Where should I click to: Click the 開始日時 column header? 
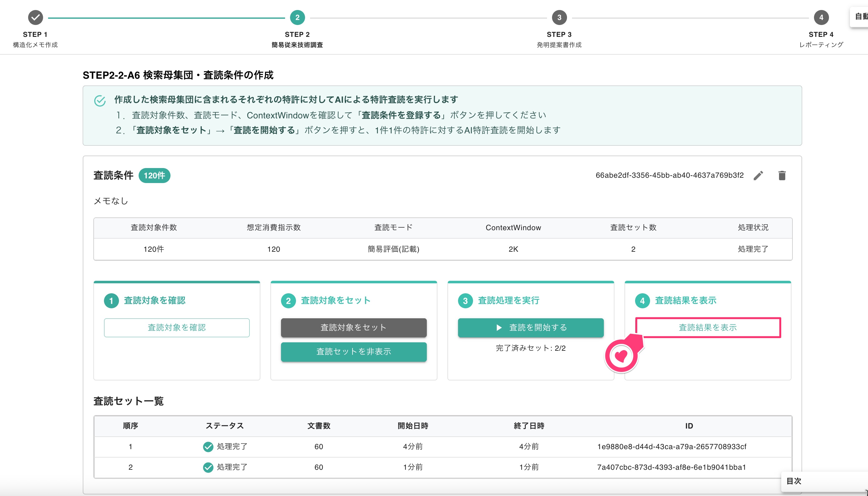413,426
